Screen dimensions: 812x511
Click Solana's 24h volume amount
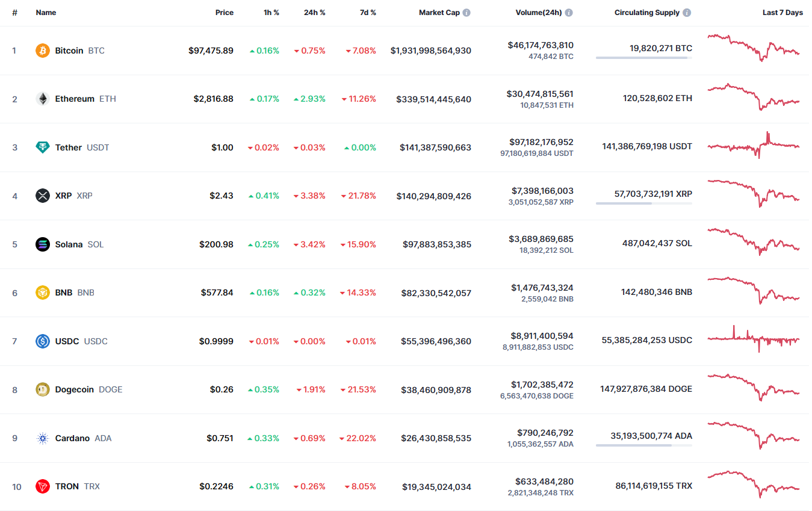(x=542, y=239)
